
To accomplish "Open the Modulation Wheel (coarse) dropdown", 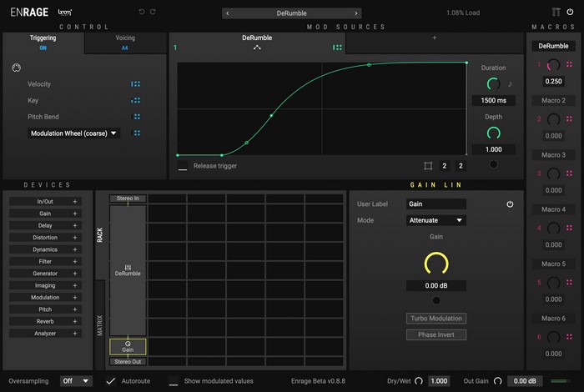I will click(x=74, y=133).
